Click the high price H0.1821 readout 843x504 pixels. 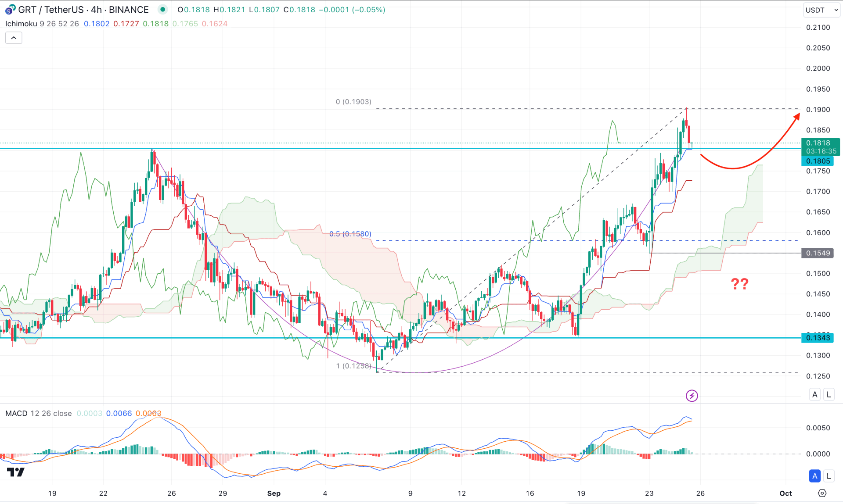tap(229, 10)
